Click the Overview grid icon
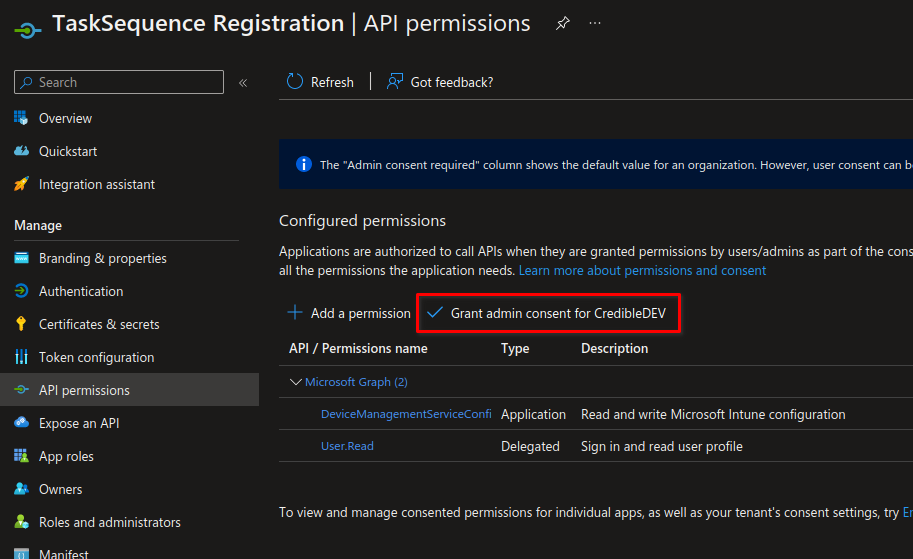Viewport: 913px width, 559px height. coord(22,118)
